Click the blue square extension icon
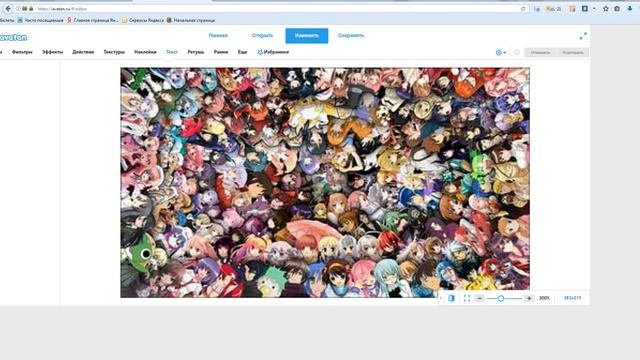The image size is (640, 360). [585, 9]
